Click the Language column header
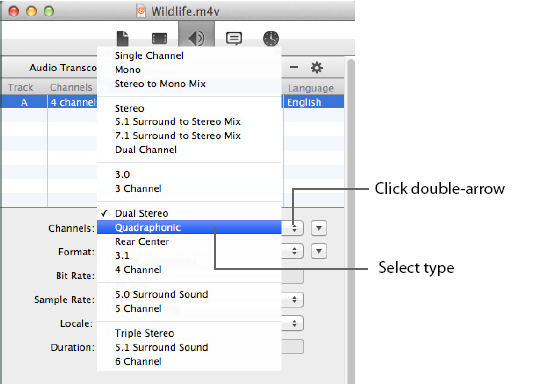 tap(311, 88)
